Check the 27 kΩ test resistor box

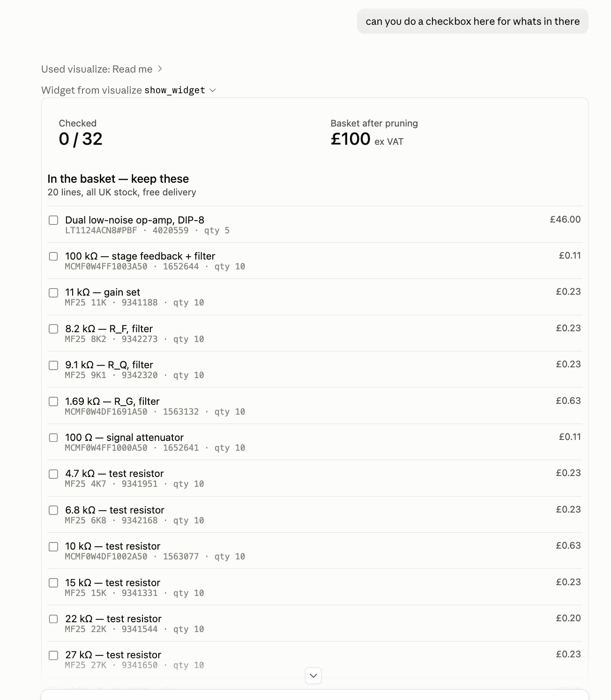tap(53, 655)
